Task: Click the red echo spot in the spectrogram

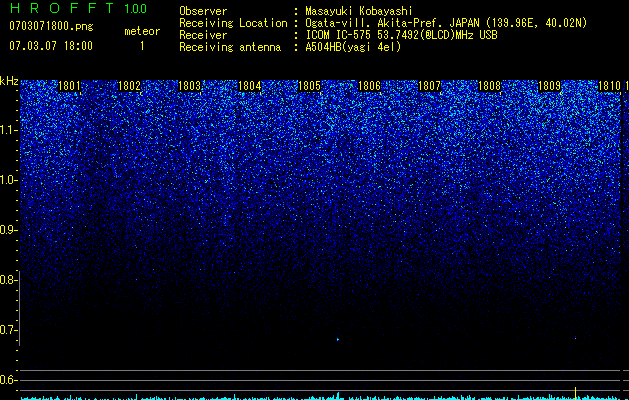Action: (x=575, y=338)
